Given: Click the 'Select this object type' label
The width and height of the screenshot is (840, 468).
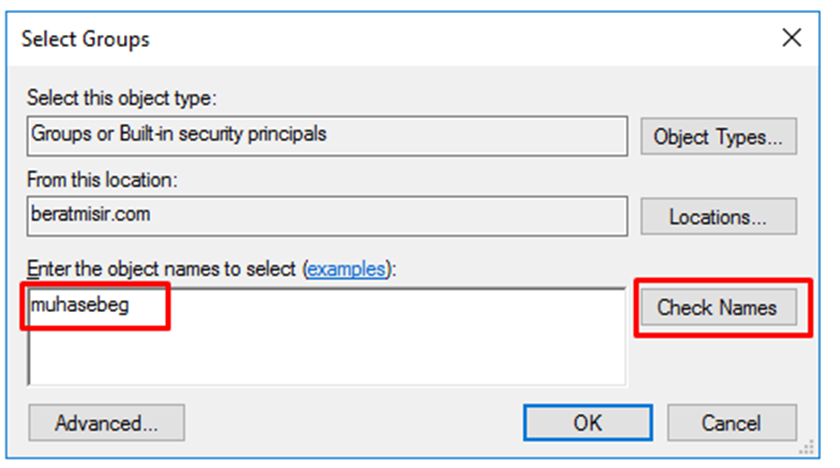Looking at the screenshot, I should point(122,98).
